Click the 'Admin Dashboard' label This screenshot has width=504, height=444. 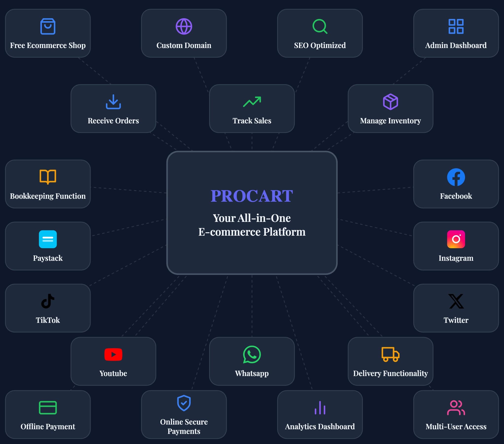point(456,45)
